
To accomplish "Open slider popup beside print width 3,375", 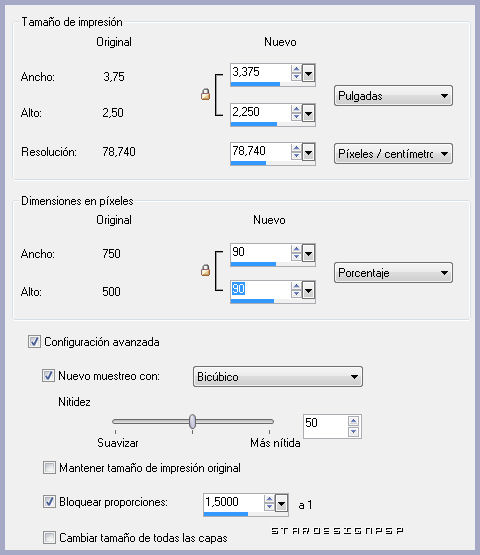I will 308,74.
